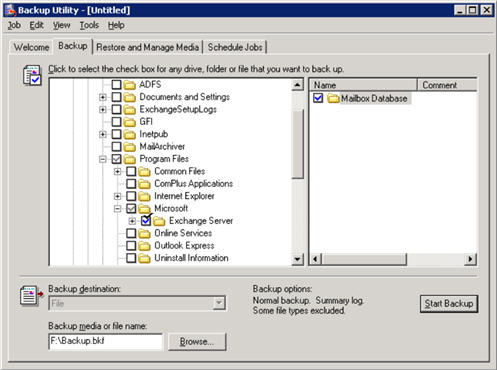Click the Exchange Server folder icon
497x370 pixels.
(x=159, y=221)
